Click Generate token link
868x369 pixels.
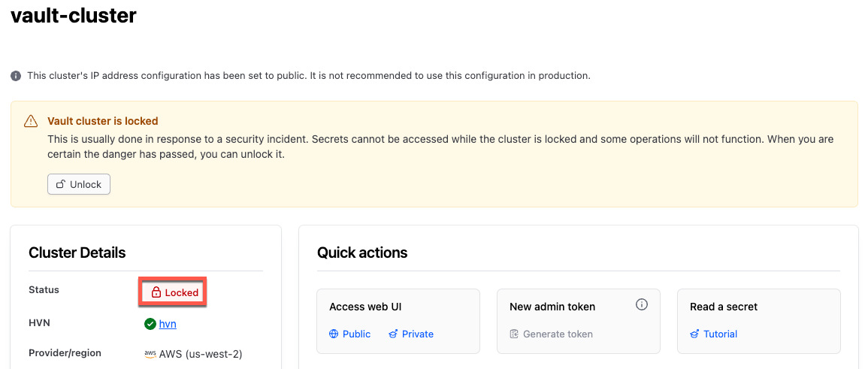(558, 334)
